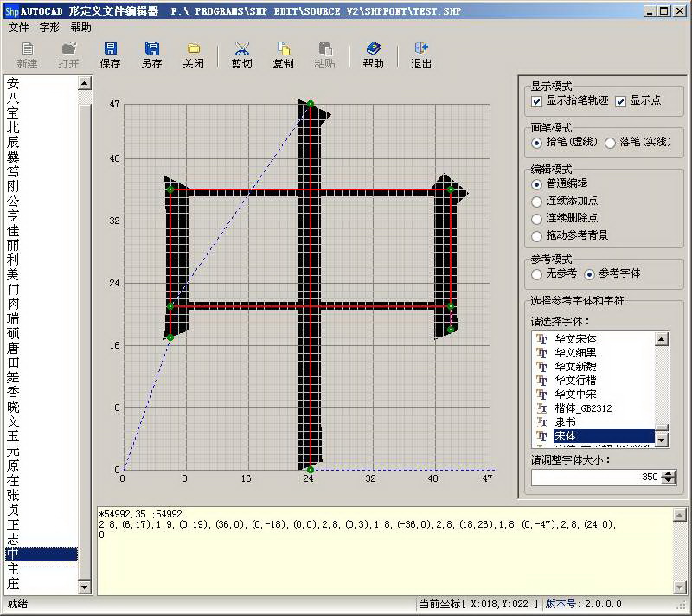Image resolution: width=692 pixels, height=616 pixels.
Task: Select the 无参考 reference mode
Action: [x=536, y=274]
